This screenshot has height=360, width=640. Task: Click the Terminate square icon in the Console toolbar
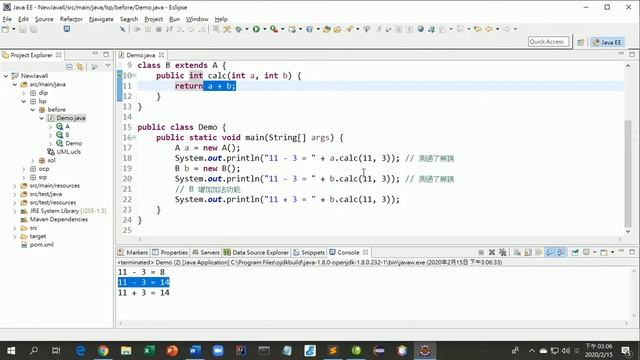click(481, 252)
